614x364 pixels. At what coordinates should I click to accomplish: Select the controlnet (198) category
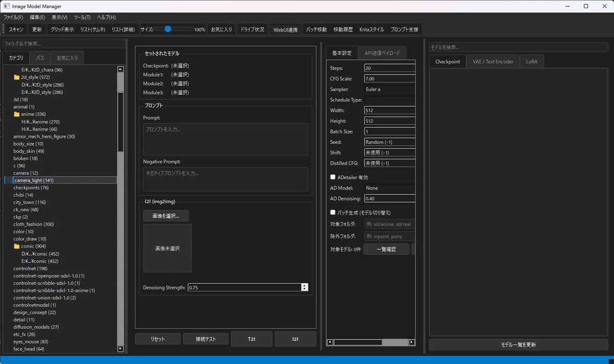click(x=30, y=268)
